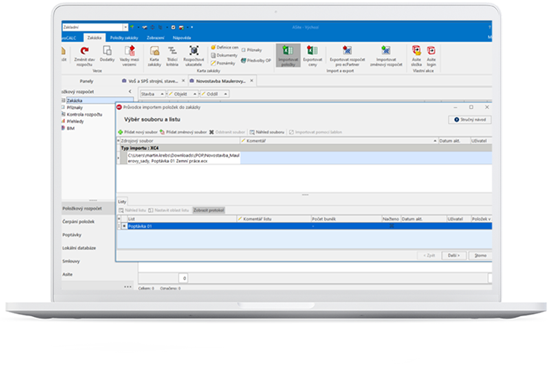The image size is (550, 382).
Task: Click the Exportovat ceny icon
Action: 312,55
